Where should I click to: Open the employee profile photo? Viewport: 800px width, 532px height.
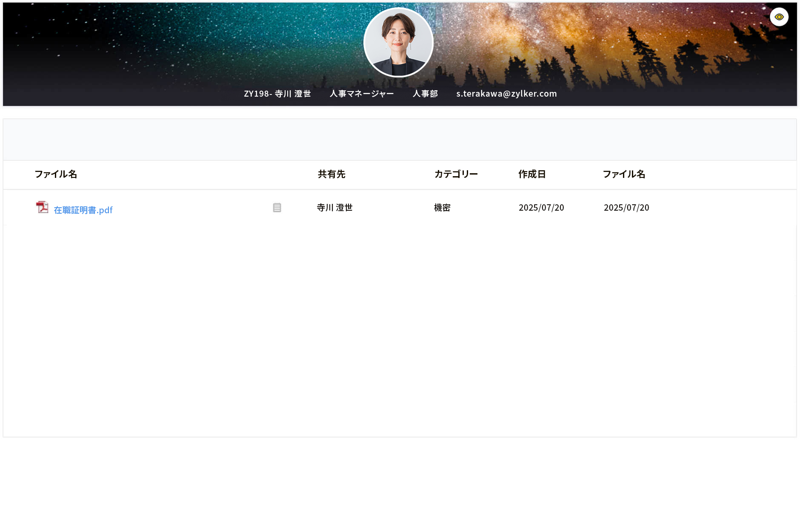click(399, 42)
